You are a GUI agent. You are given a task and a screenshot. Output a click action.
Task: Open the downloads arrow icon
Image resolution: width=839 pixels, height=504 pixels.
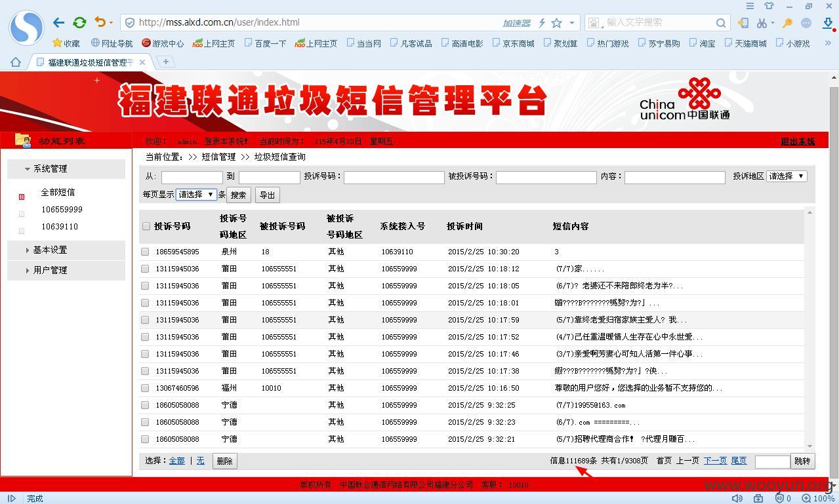(x=828, y=23)
